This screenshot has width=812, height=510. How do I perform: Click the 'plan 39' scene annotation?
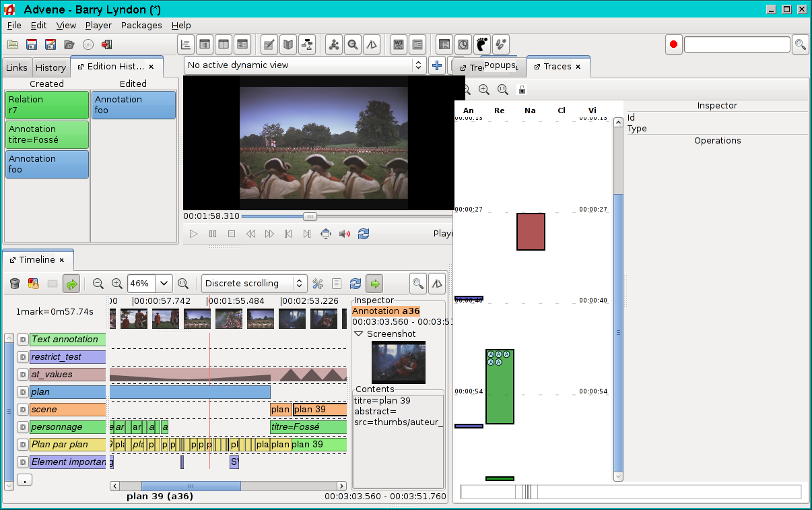[320, 410]
